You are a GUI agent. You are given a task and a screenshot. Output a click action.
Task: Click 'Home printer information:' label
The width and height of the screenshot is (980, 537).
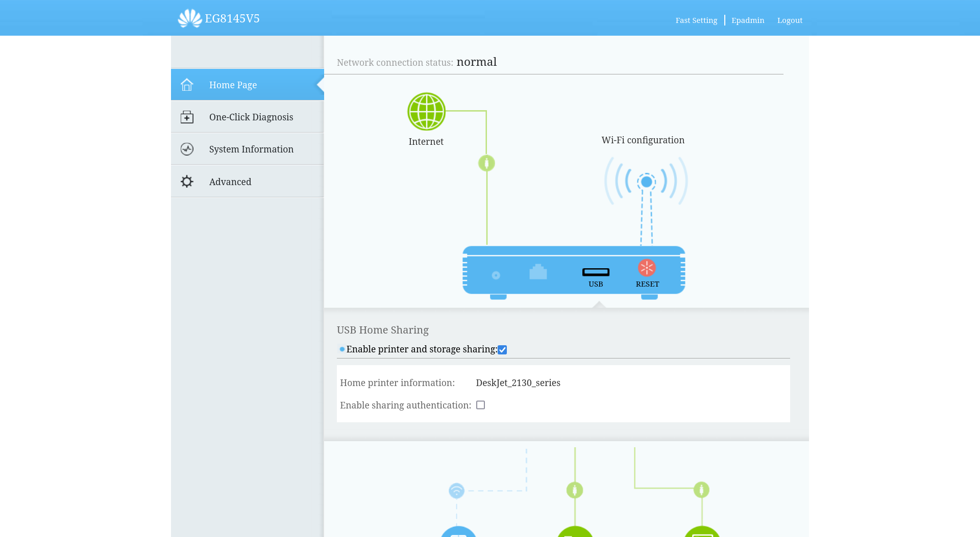pos(397,383)
